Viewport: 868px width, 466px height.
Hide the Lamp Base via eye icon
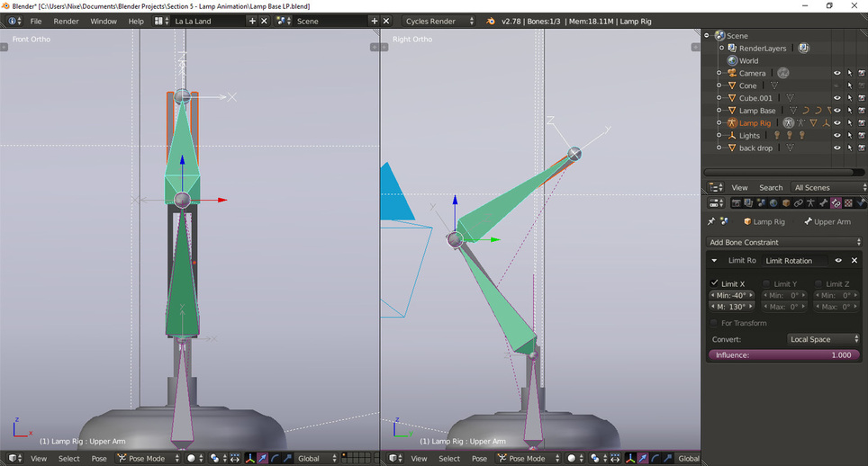(x=837, y=111)
